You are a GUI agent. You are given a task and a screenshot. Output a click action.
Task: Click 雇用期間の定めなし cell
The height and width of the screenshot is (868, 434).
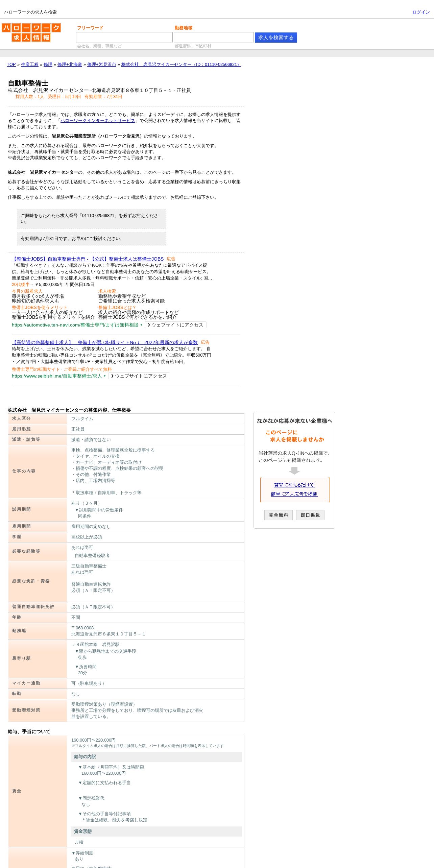(155, 527)
